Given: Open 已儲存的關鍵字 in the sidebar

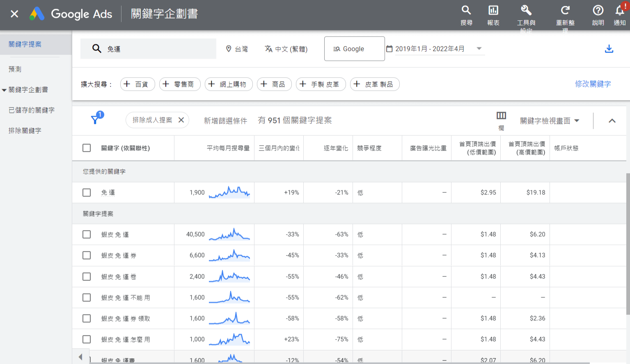Looking at the screenshot, I should click(x=32, y=110).
